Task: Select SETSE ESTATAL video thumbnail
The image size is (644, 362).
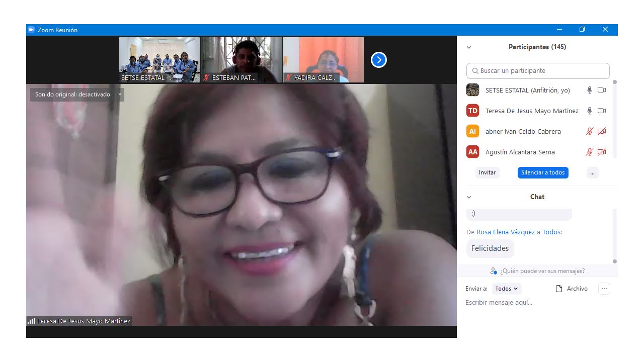Action: tap(159, 60)
